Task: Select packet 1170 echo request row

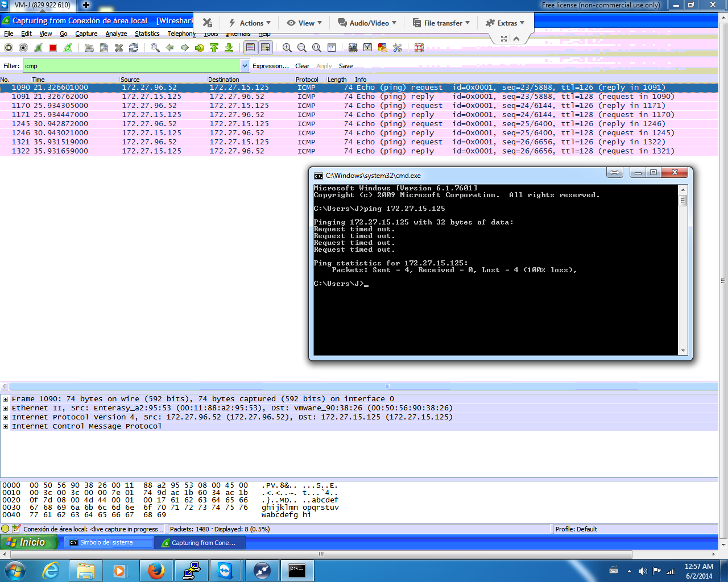Action: point(359,106)
